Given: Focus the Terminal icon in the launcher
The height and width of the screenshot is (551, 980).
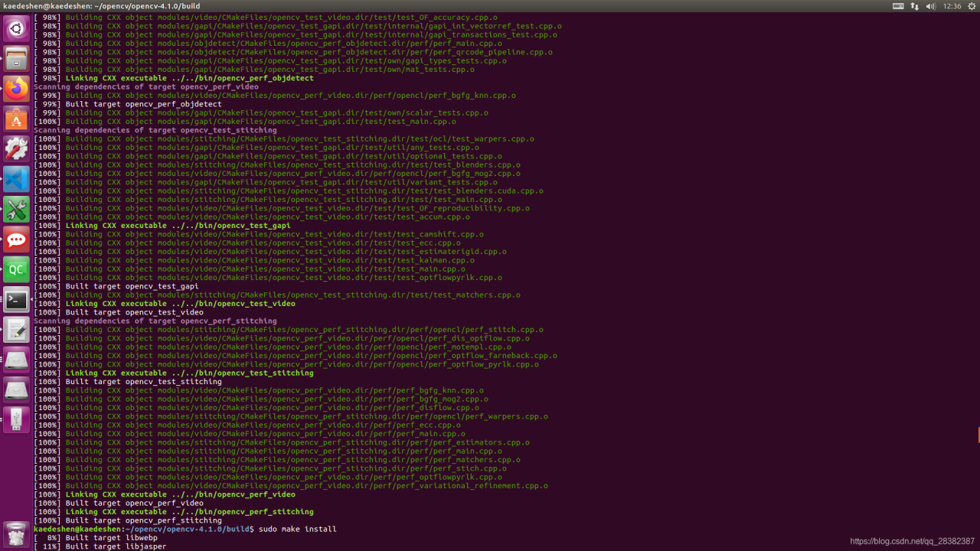Looking at the screenshot, I should tap(16, 299).
